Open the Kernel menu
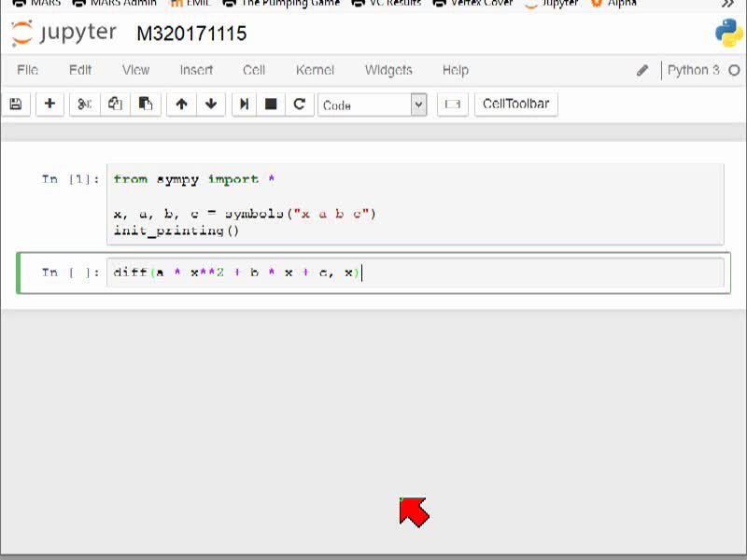This screenshot has height=560, width=747. [x=315, y=70]
